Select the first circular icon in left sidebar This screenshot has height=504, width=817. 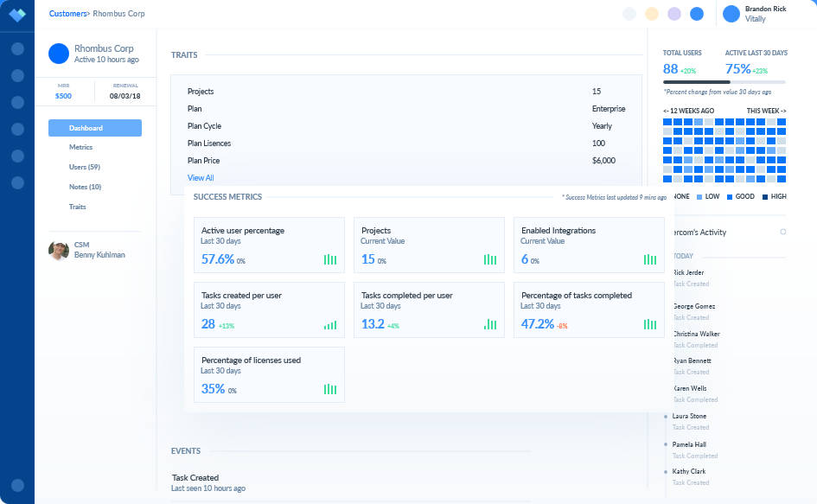pyautogui.click(x=17, y=49)
